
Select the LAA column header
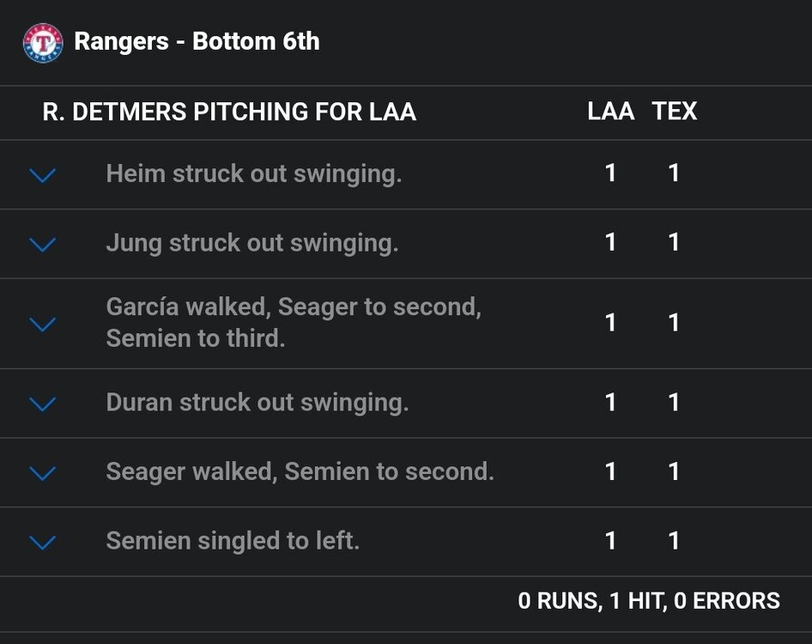(x=611, y=112)
